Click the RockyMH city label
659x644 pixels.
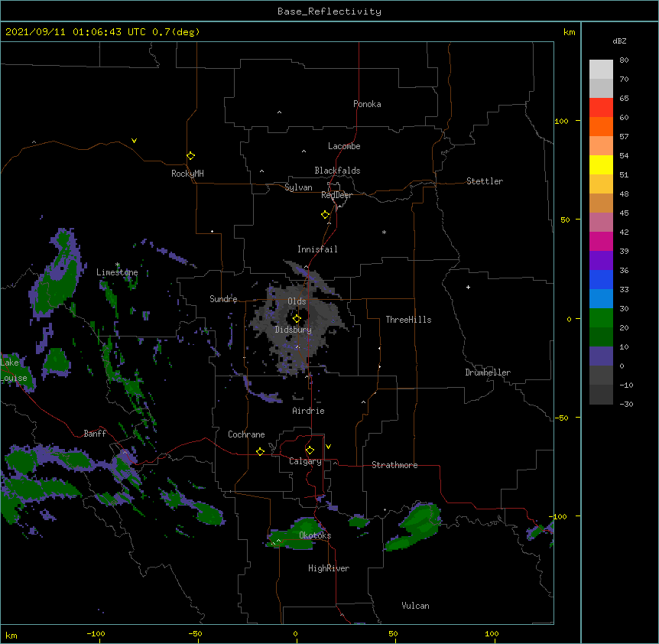point(187,174)
